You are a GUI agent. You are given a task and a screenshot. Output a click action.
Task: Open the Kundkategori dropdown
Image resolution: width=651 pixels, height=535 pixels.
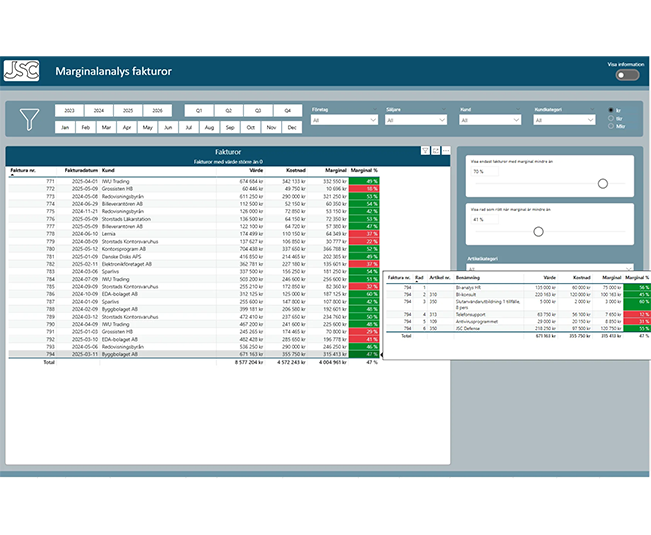click(564, 120)
